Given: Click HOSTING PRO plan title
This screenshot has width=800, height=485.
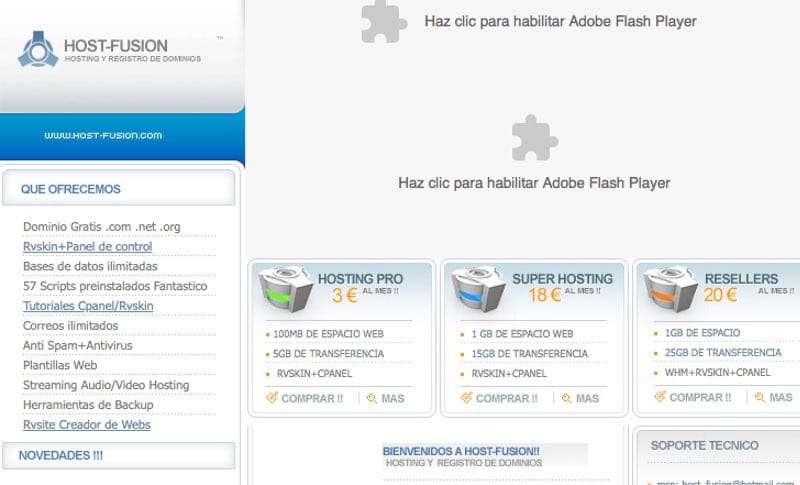Looking at the screenshot, I should click(360, 279).
